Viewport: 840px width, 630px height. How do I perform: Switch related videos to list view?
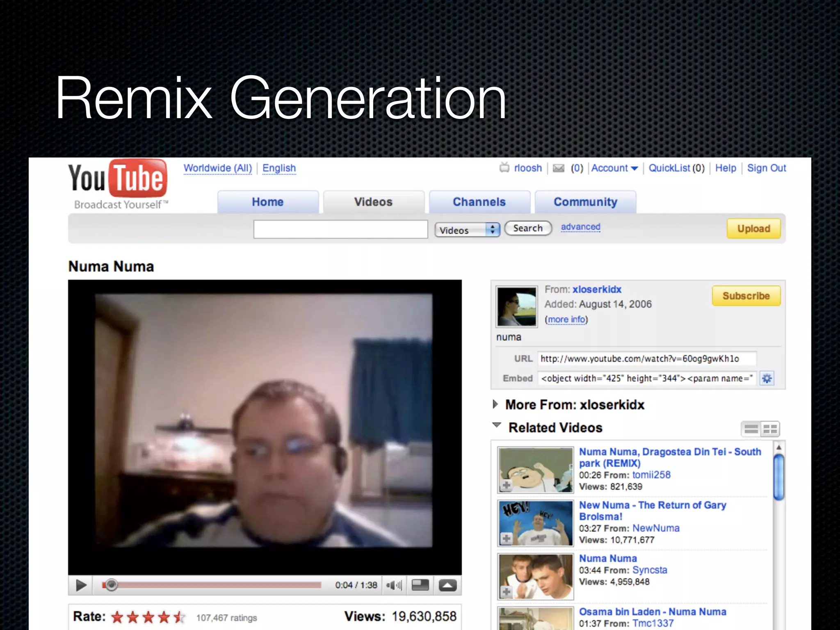(751, 429)
